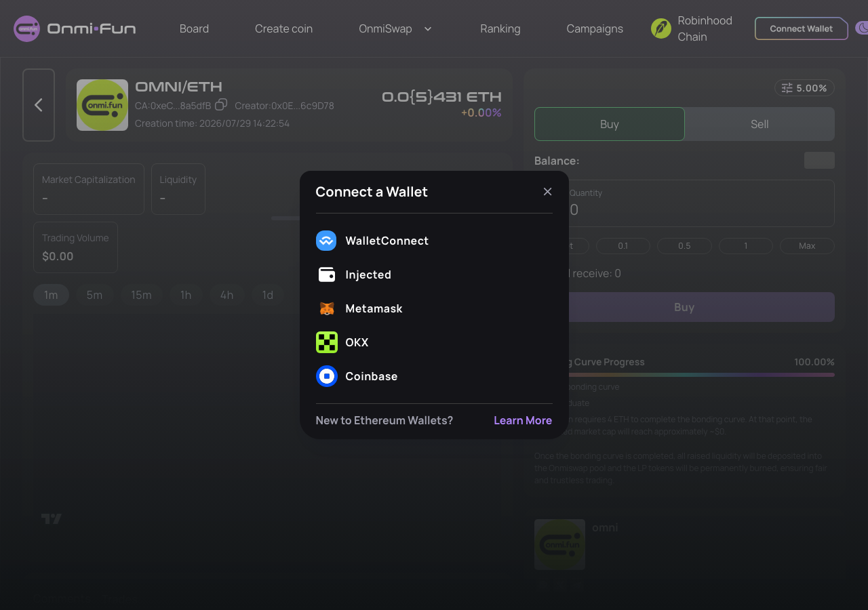
Task: Navigate to Campaigns
Action: click(595, 28)
